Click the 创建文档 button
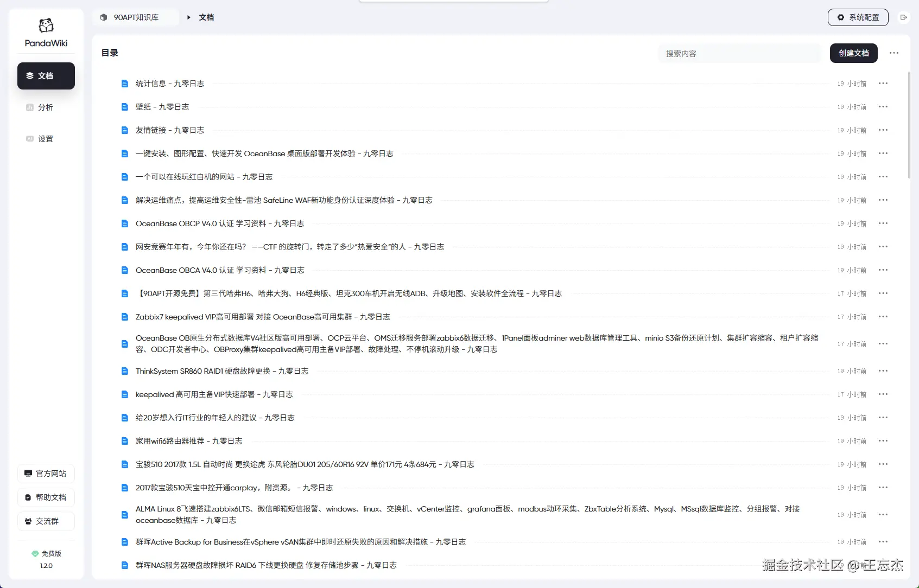The height and width of the screenshot is (588, 919). [853, 53]
